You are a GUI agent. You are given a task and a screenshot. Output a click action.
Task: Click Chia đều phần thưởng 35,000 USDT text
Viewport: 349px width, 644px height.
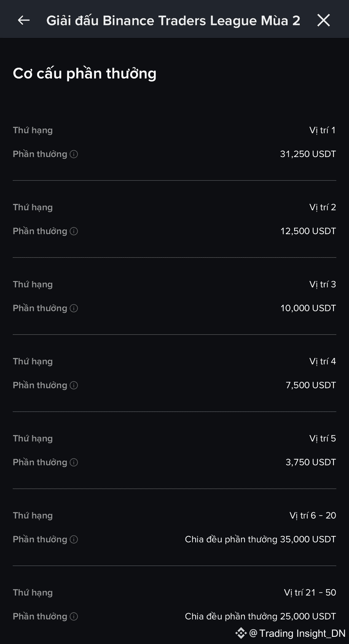260,539
